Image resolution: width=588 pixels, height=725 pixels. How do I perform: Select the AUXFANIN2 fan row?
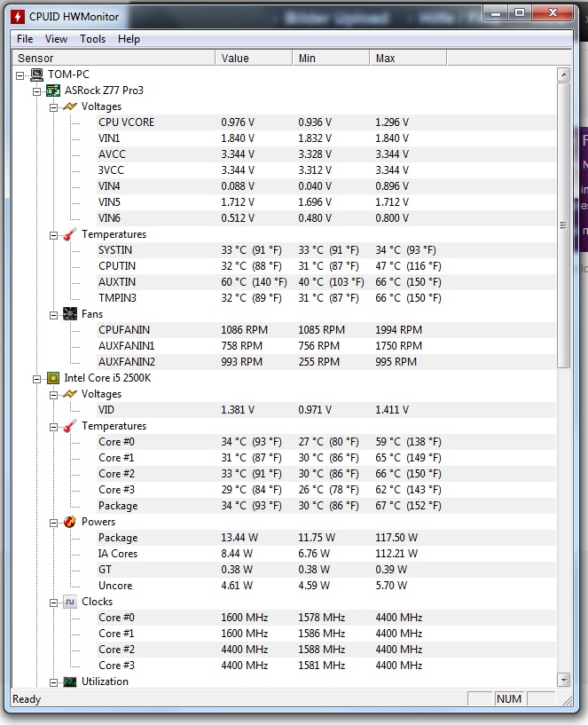pyautogui.click(x=325, y=362)
